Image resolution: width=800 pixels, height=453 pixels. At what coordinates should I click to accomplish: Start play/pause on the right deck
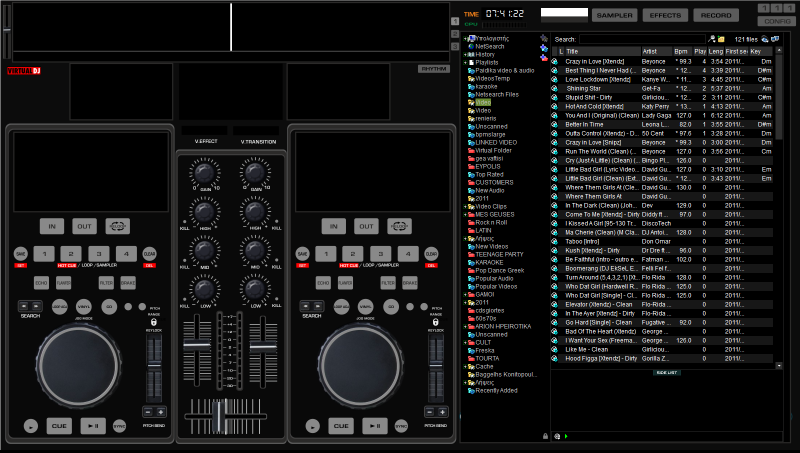pos(374,425)
